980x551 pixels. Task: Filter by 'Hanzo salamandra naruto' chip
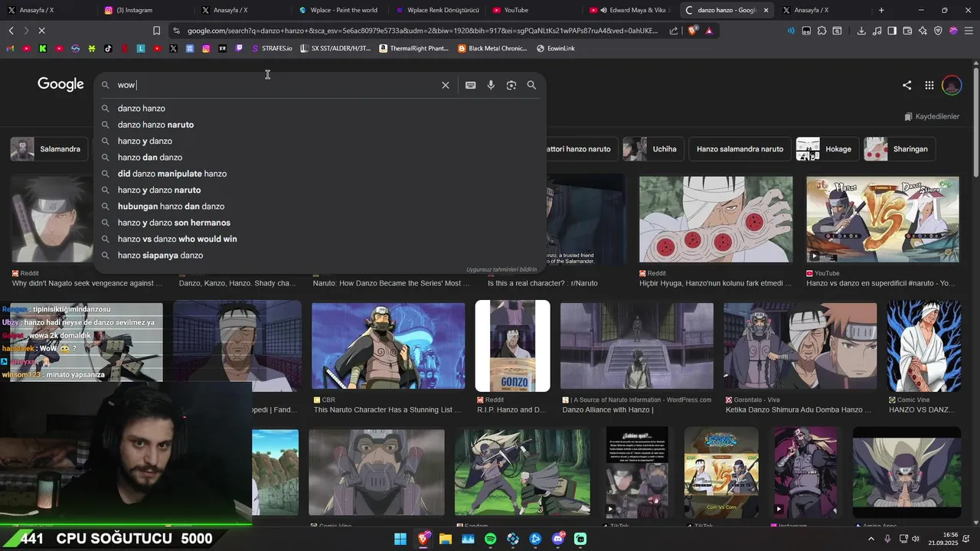(740, 149)
